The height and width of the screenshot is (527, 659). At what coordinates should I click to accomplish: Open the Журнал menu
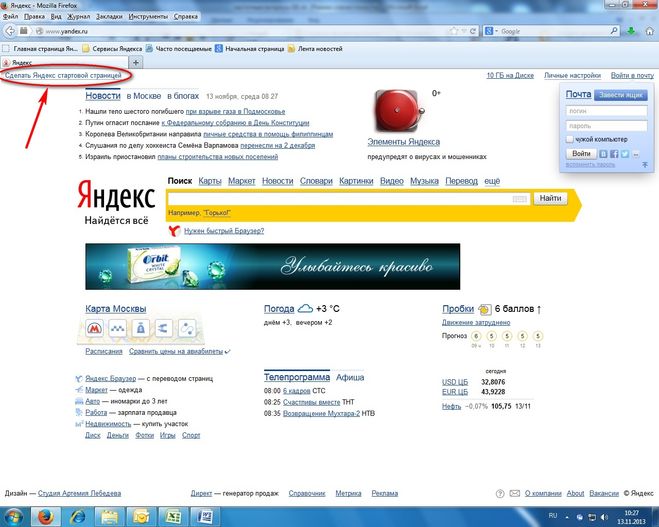tap(79, 16)
